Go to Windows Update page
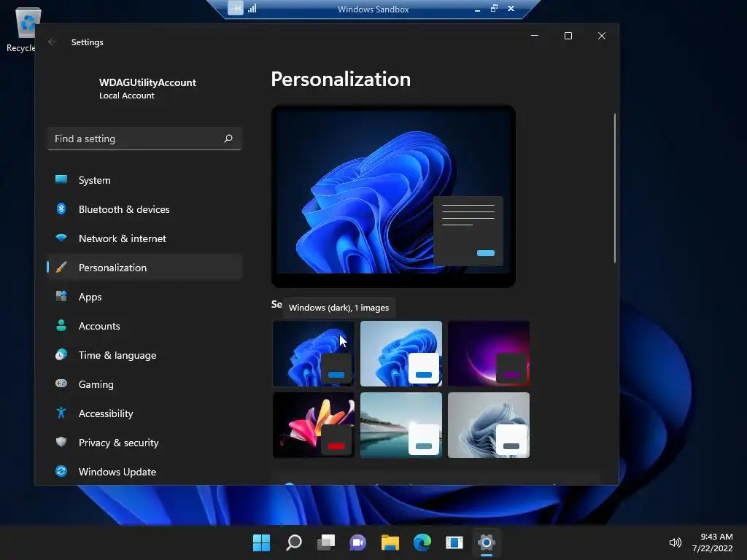The width and height of the screenshot is (747, 560). coord(144,472)
